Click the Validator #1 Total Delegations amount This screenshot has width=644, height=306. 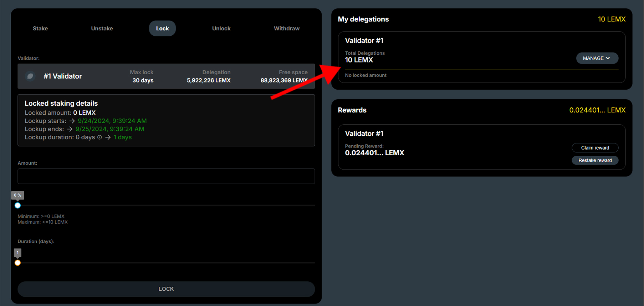tap(359, 60)
